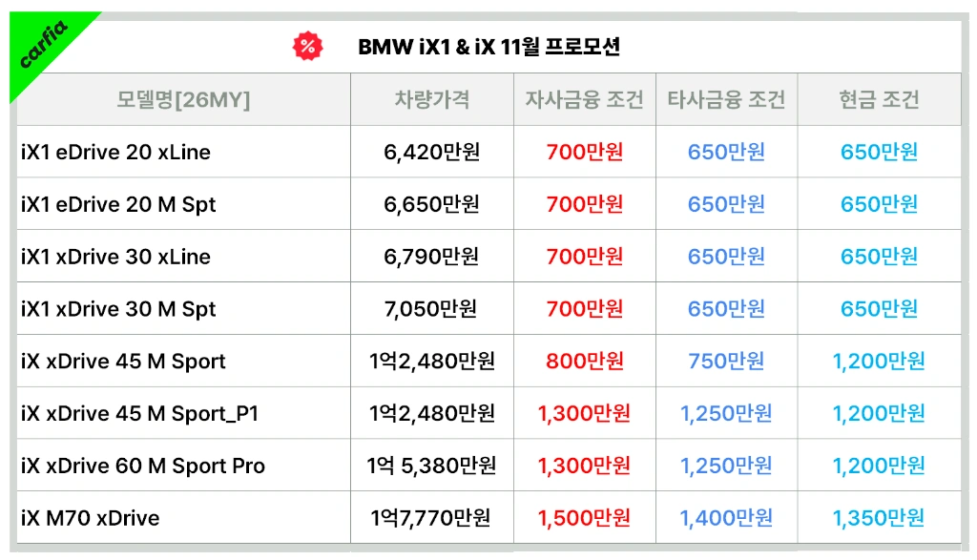Viewport: 977px width, 560px height.
Task: Click the green carfia corner logo
Action: pyautogui.click(x=42, y=44)
